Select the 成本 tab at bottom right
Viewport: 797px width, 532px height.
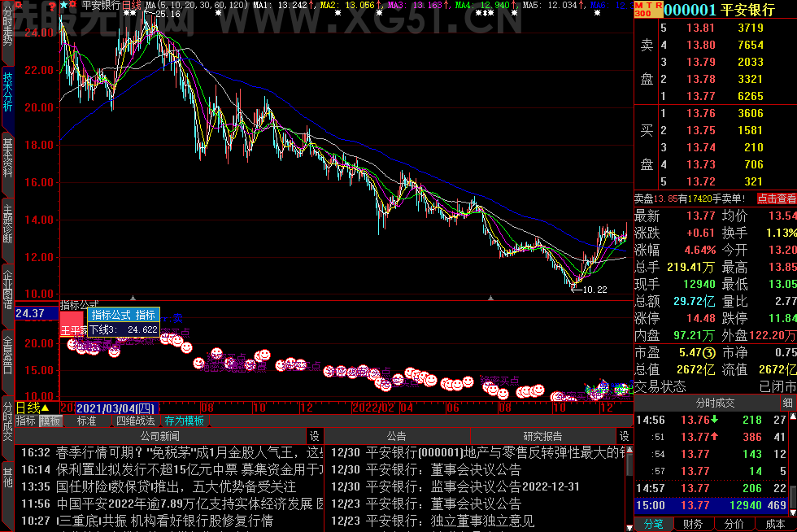pos(775,525)
